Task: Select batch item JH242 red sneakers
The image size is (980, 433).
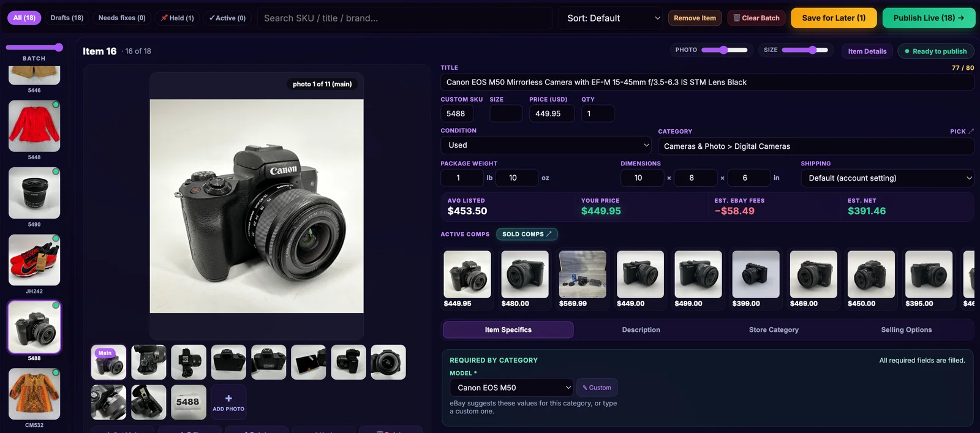Action: point(34,260)
